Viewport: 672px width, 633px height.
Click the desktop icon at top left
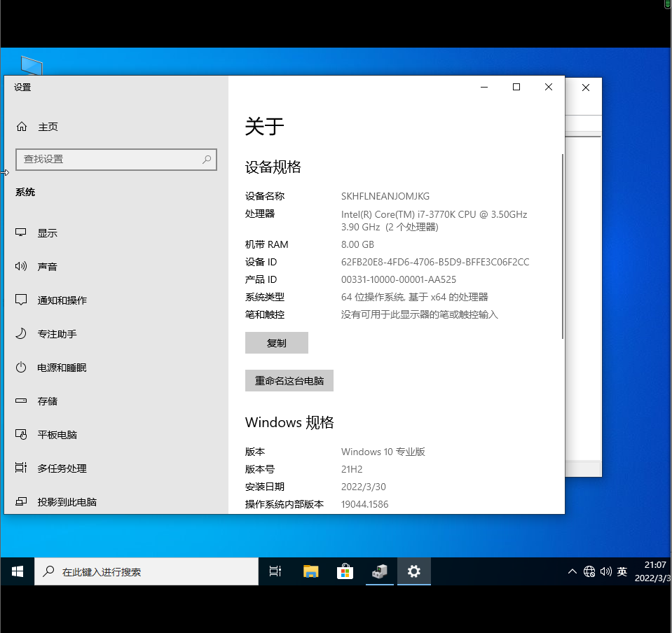tap(32, 66)
